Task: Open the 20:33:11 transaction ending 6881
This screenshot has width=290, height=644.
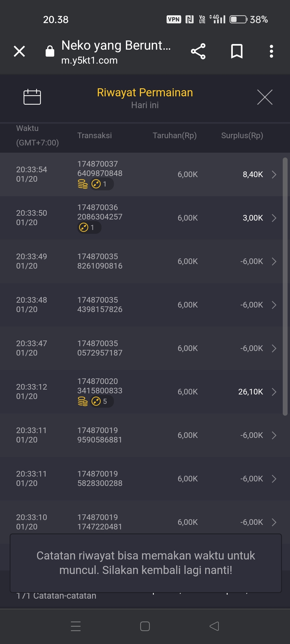Action: [100, 435]
